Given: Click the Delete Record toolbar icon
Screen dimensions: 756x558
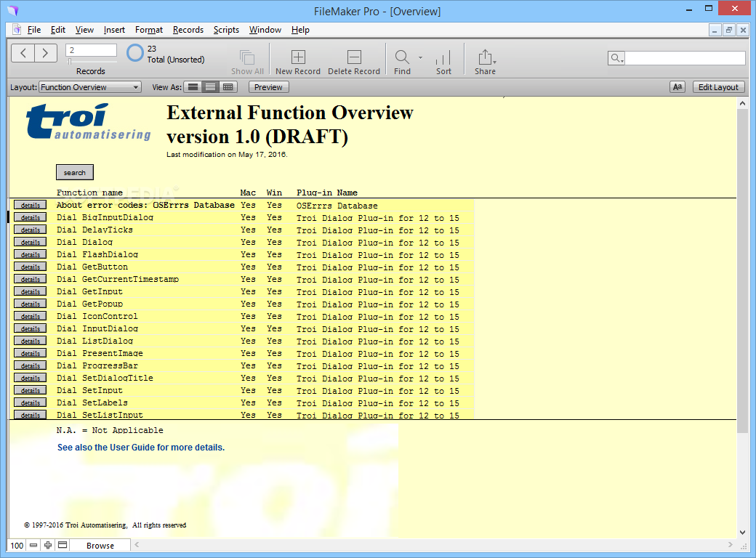Looking at the screenshot, I should coord(354,57).
